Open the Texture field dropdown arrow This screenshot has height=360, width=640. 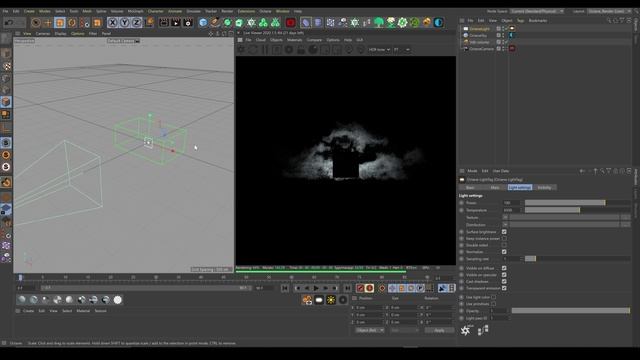coord(505,218)
